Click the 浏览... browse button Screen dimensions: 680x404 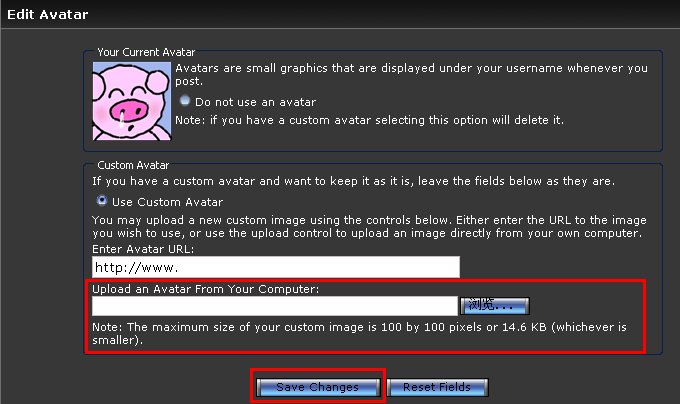[495, 306]
